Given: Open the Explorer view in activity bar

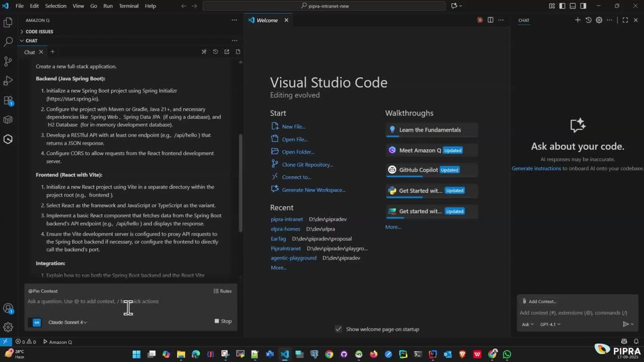Looking at the screenshot, I should pyautogui.click(x=8, y=23).
